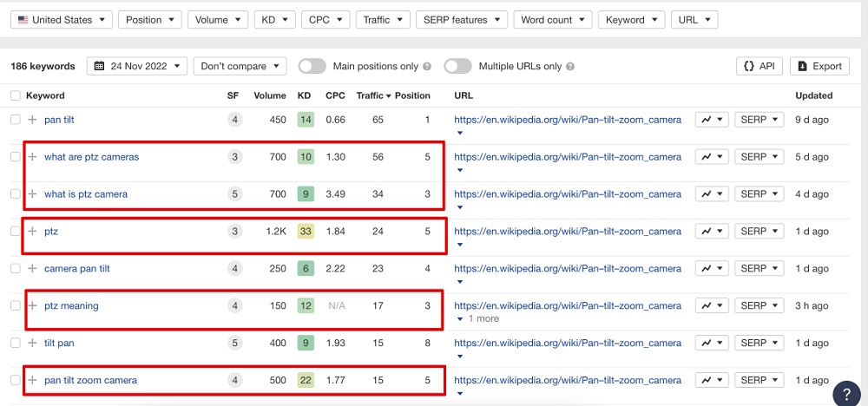Screen dimensions: 868x406
Task: Open the URL filter dropdown
Action: (694, 20)
